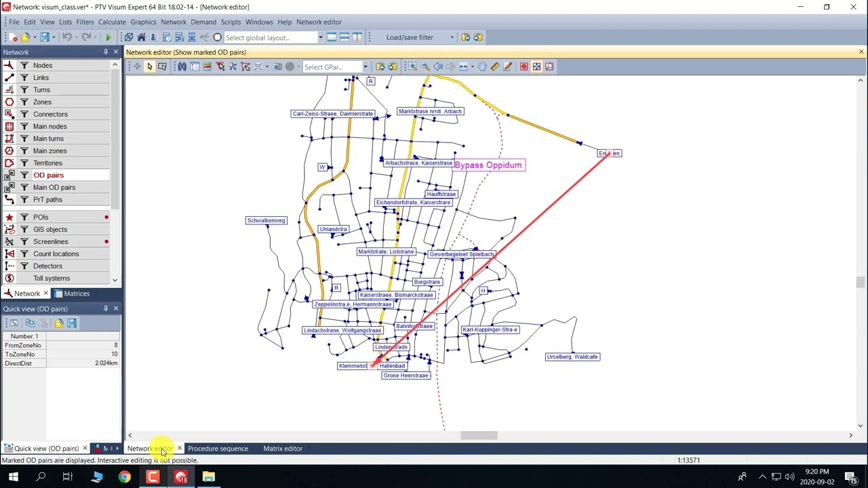Click the Save version disk icon in main toolbar
This screenshot has height=488, width=868.
44,37
